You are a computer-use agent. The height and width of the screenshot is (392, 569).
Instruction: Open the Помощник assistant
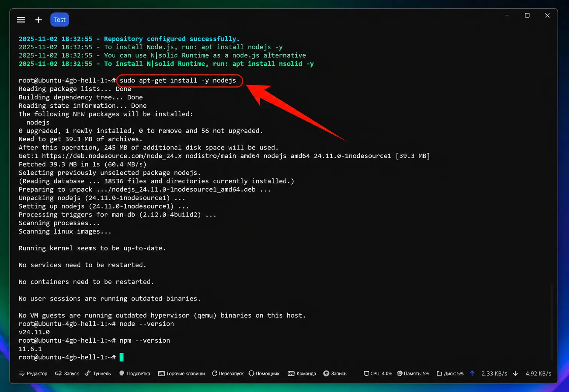tap(264, 374)
